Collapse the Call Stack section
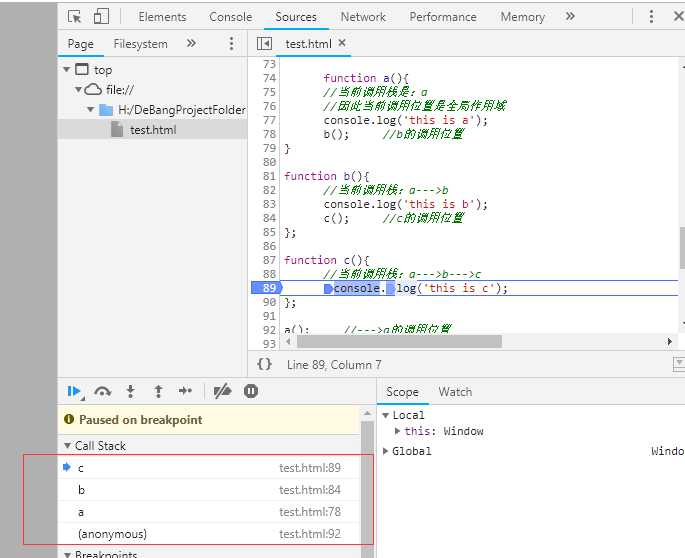This screenshot has height=558, width=685. coord(67,446)
